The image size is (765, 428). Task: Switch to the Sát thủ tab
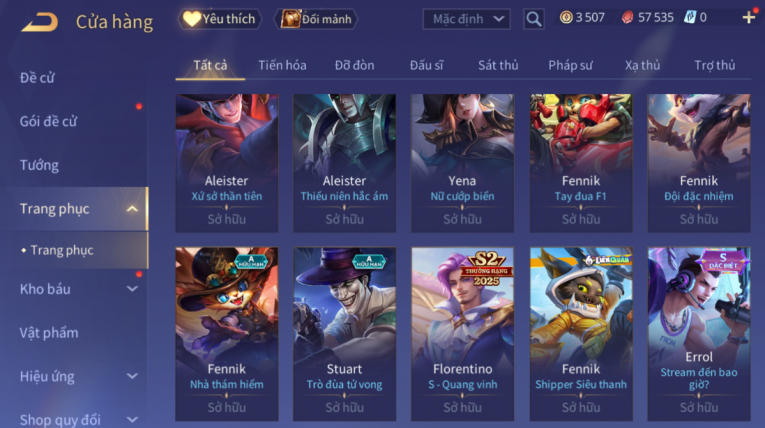coord(498,65)
